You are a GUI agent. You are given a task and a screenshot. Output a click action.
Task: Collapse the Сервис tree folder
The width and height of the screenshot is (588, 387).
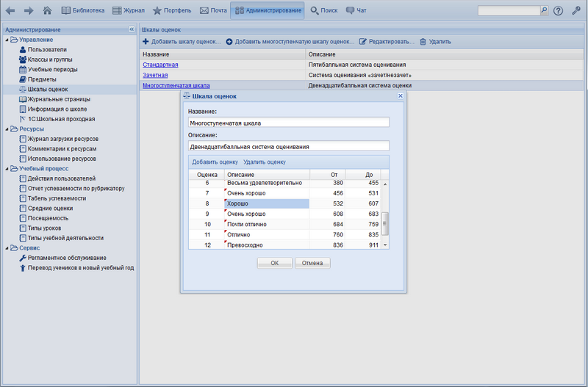[7, 248]
